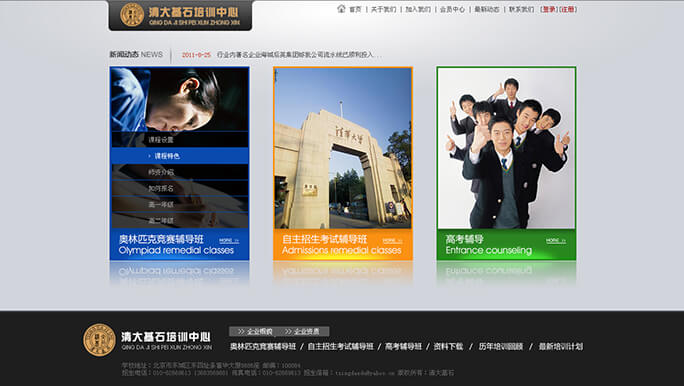Select 课程设置 item in blue card menu
The image size is (684, 386).
[180, 140]
